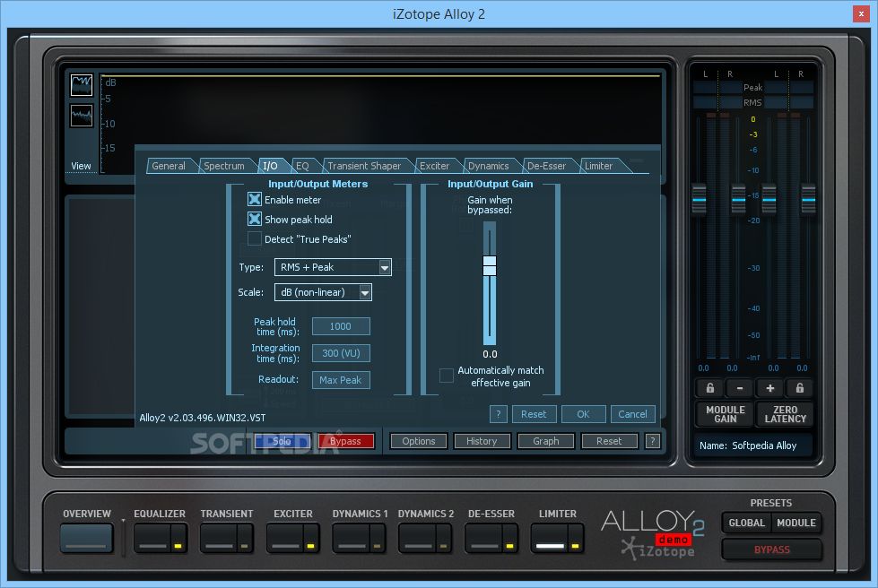Image resolution: width=878 pixels, height=588 pixels.
Task: Click the Integration time 300 (VU) selector
Action: [341, 353]
